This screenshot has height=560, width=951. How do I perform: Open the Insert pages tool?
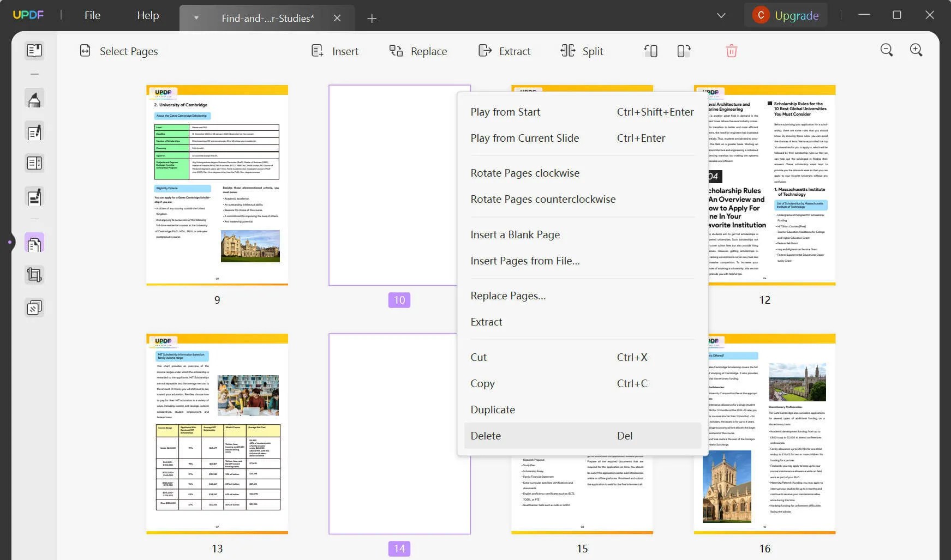tap(335, 51)
